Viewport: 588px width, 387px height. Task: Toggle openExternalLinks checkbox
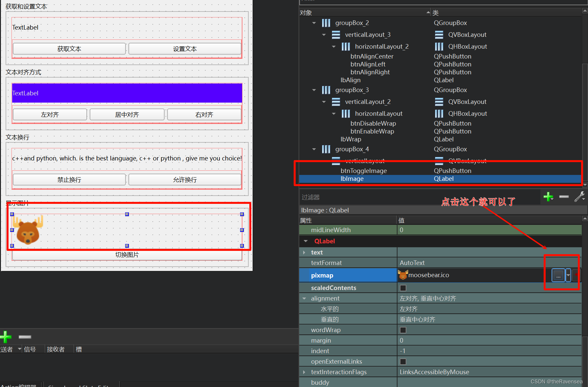[403, 362]
